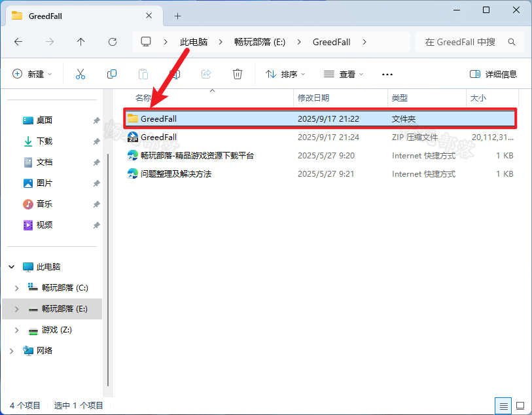Viewport: 532px width, 415px height.
Task: Open the 新建 dropdown menu
Action: pyautogui.click(x=32, y=74)
